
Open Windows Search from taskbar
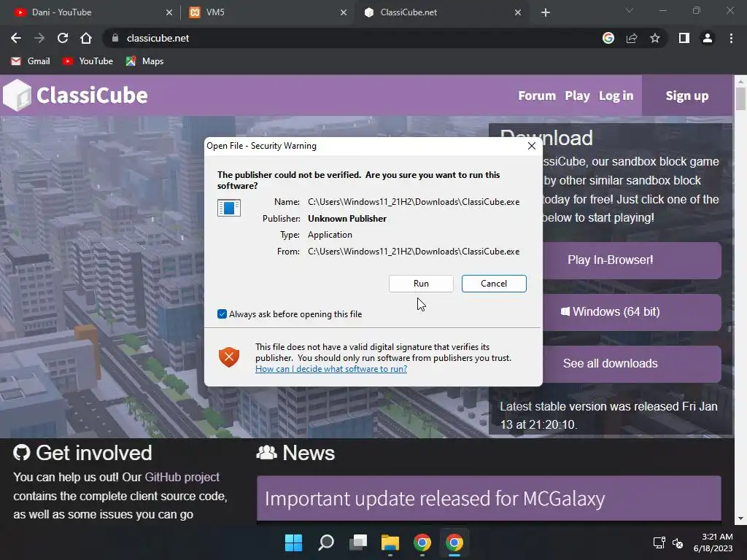coord(326,542)
